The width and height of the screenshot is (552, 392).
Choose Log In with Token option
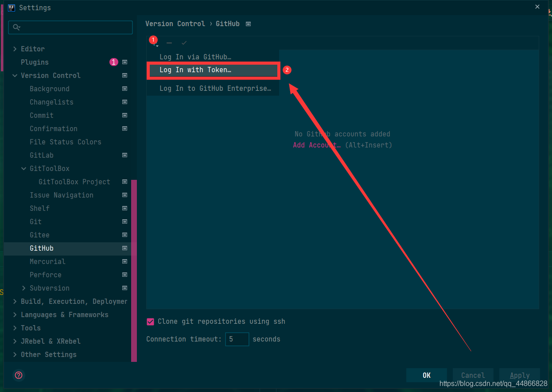(213, 70)
